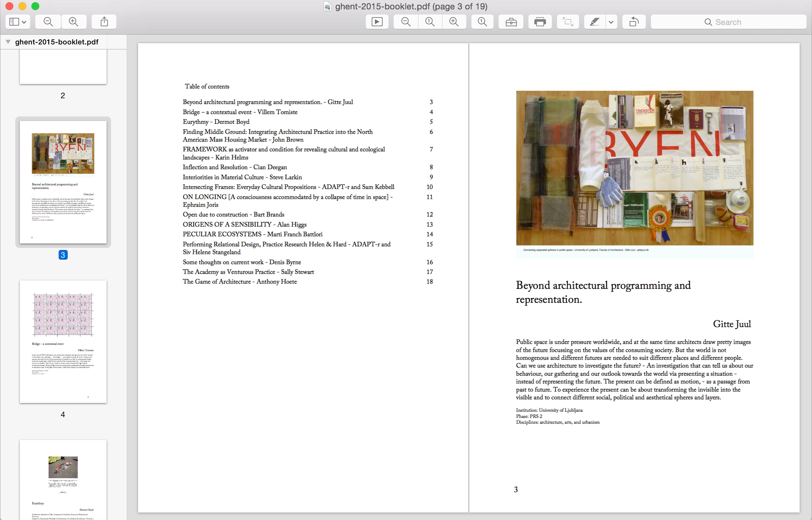This screenshot has width=812, height=520.
Task: Click the left zoom in magnifier
Action: 74,22
